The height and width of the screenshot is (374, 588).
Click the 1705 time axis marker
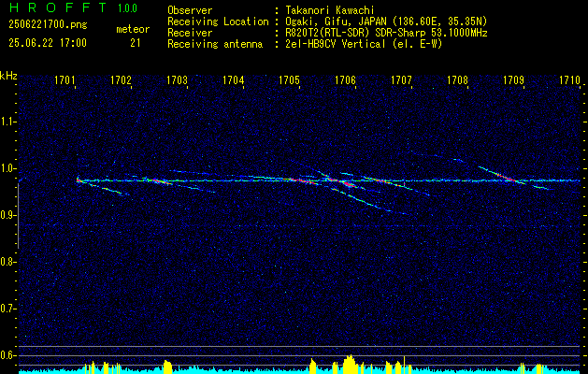[289, 79]
